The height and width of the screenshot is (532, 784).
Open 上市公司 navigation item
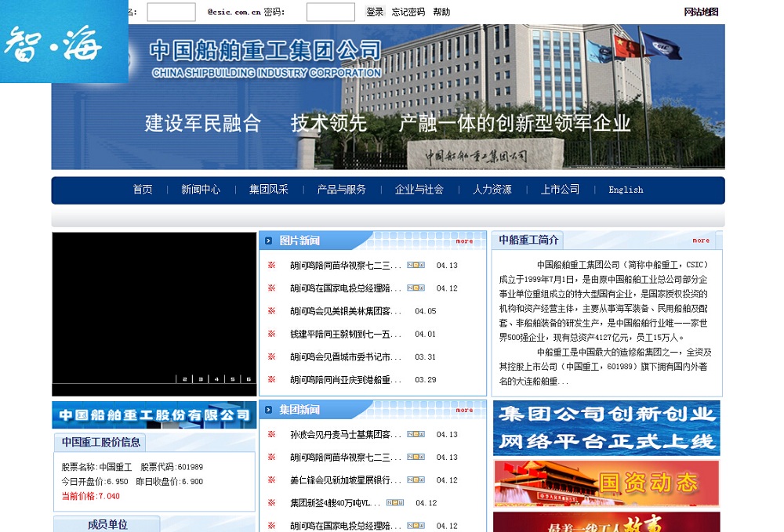(x=560, y=190)
